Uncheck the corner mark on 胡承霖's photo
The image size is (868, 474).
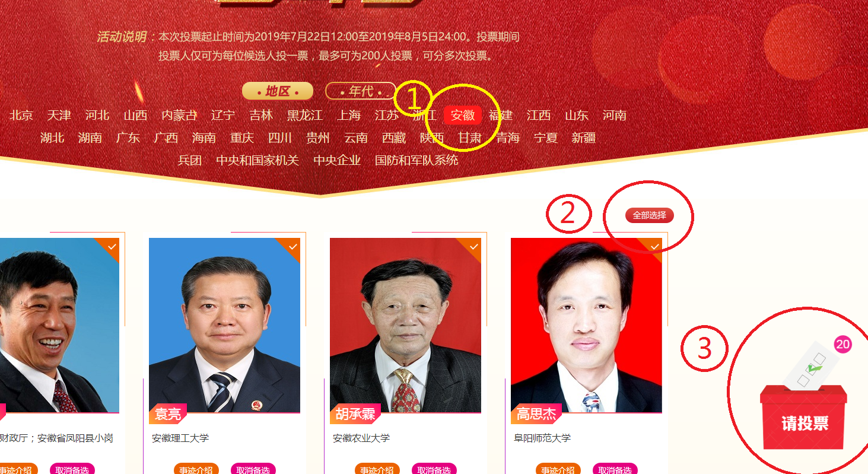[x=473, y=246]
